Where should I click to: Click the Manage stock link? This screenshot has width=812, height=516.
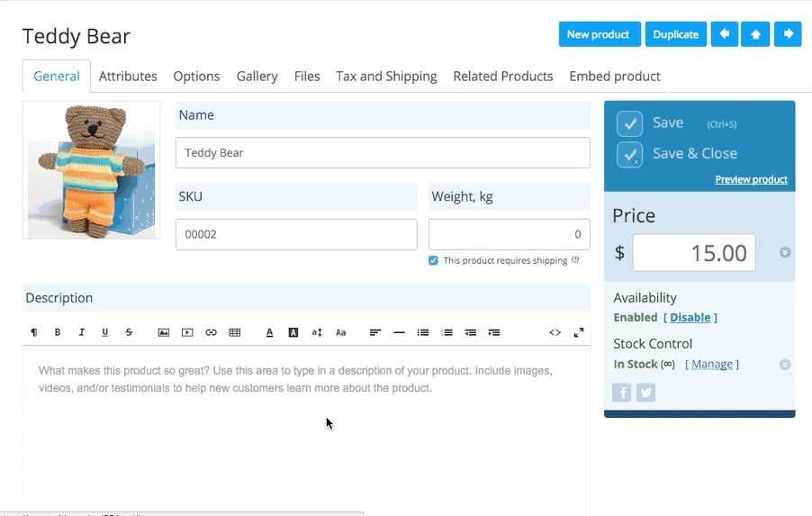712,364
